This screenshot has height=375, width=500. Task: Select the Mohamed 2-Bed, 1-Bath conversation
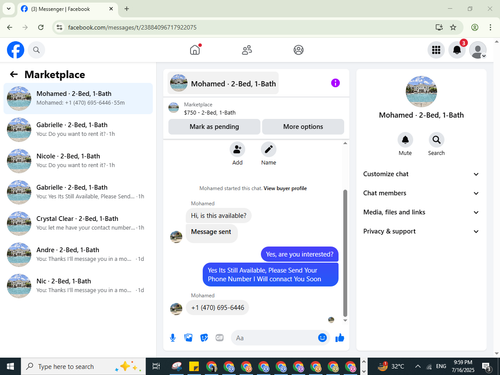click(x=78, y=98)
